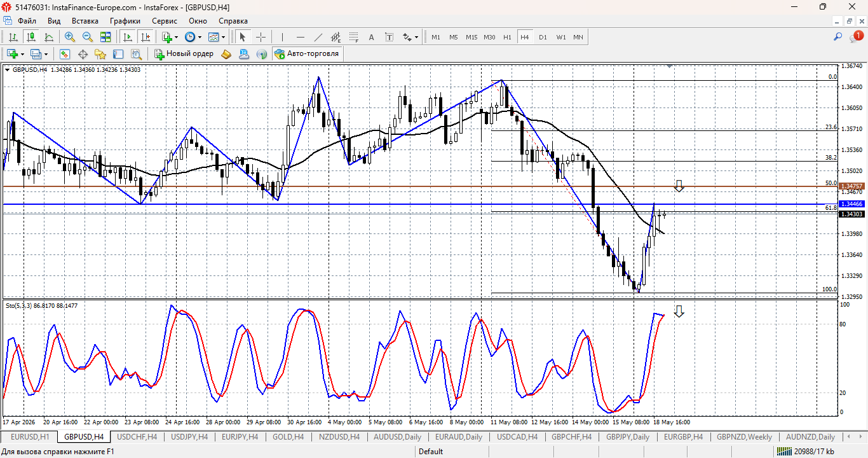Select the equidistant channel tool

point(336,37)
